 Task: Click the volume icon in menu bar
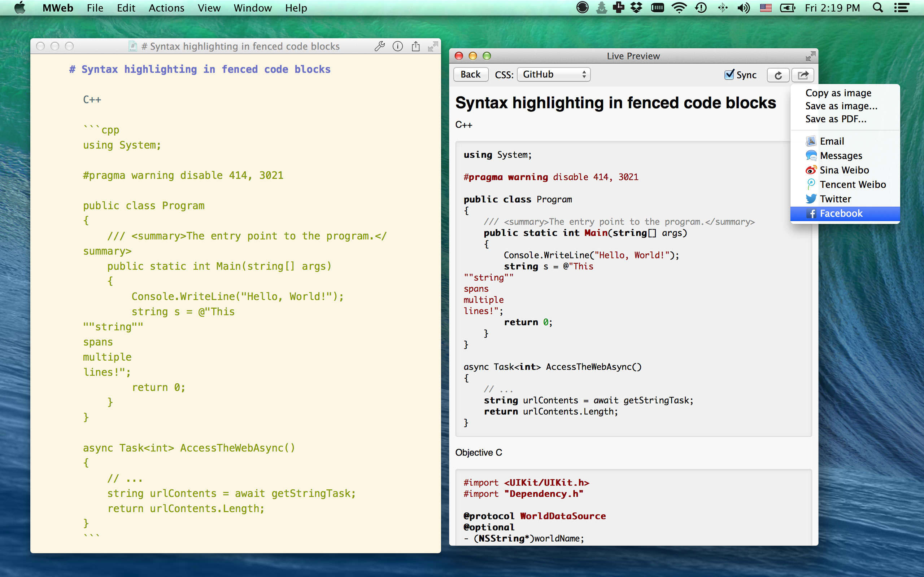743,8
